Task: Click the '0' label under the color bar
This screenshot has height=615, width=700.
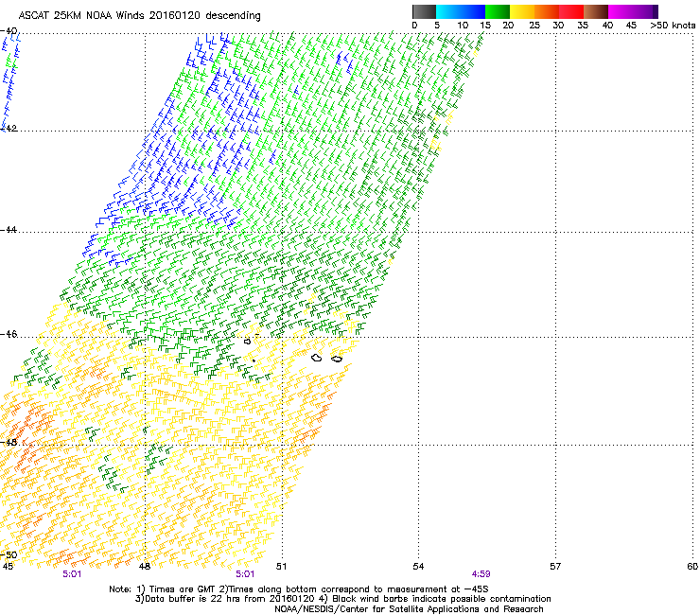Action: (414, 26)
